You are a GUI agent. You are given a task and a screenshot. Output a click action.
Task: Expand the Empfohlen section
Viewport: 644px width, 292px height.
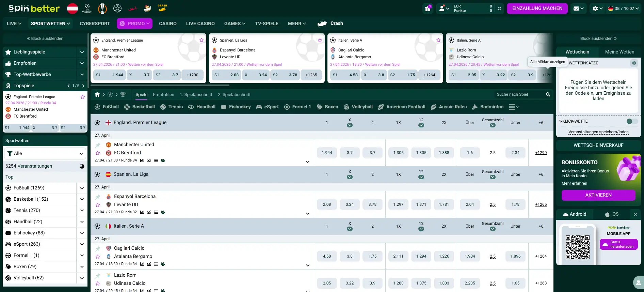(82, 63)
